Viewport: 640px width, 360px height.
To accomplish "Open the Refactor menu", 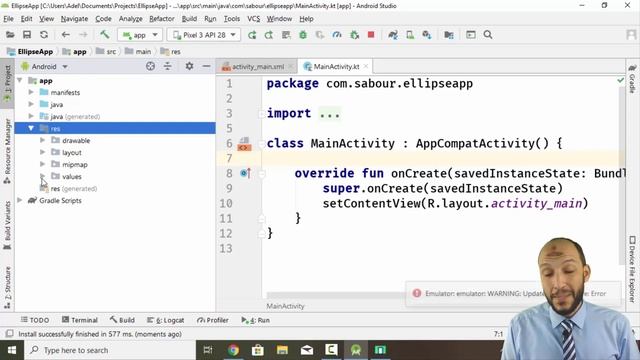I will tap(162, 19).
